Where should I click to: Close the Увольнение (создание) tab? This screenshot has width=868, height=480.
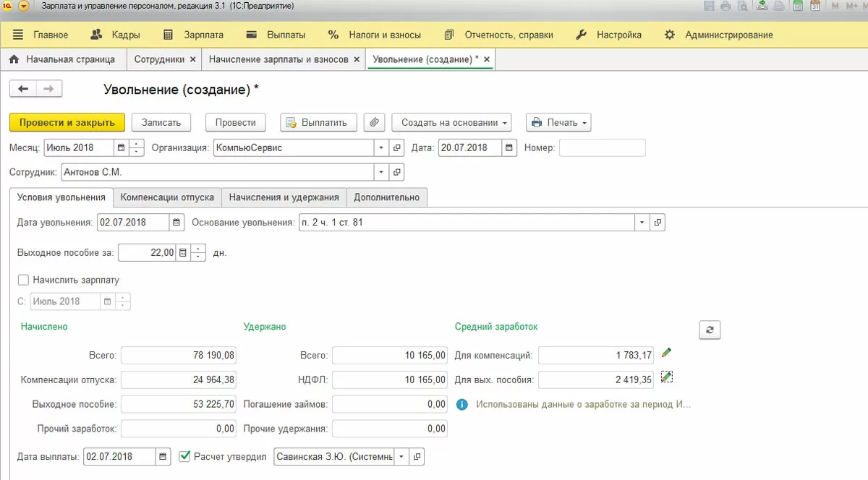pyautogui.click(x=486, y=59)
